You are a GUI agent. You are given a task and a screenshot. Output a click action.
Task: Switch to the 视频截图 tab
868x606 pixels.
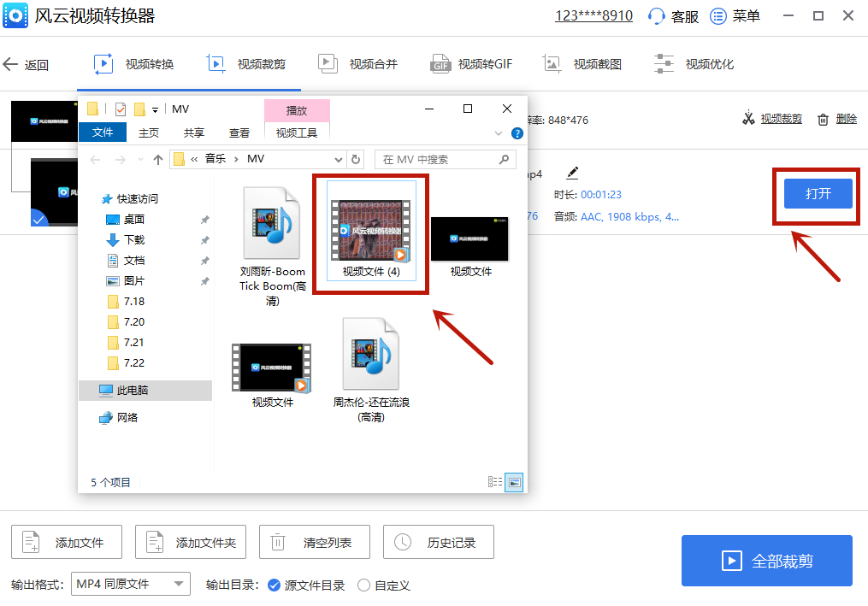tap(582, 64)
